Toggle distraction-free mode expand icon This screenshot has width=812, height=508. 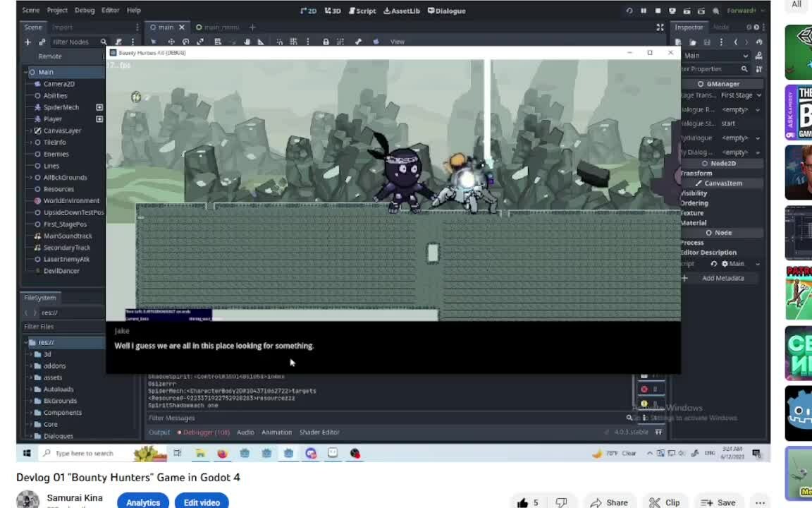(x=660, y=27)
